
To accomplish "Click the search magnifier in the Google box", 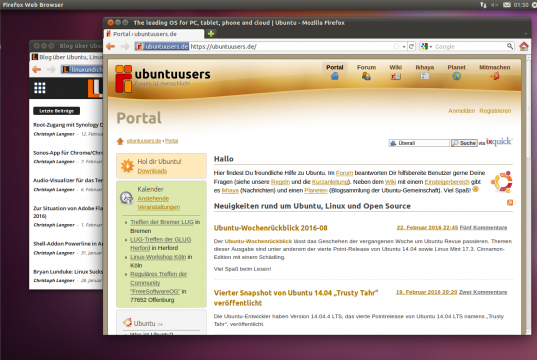I will pos(510,46).
